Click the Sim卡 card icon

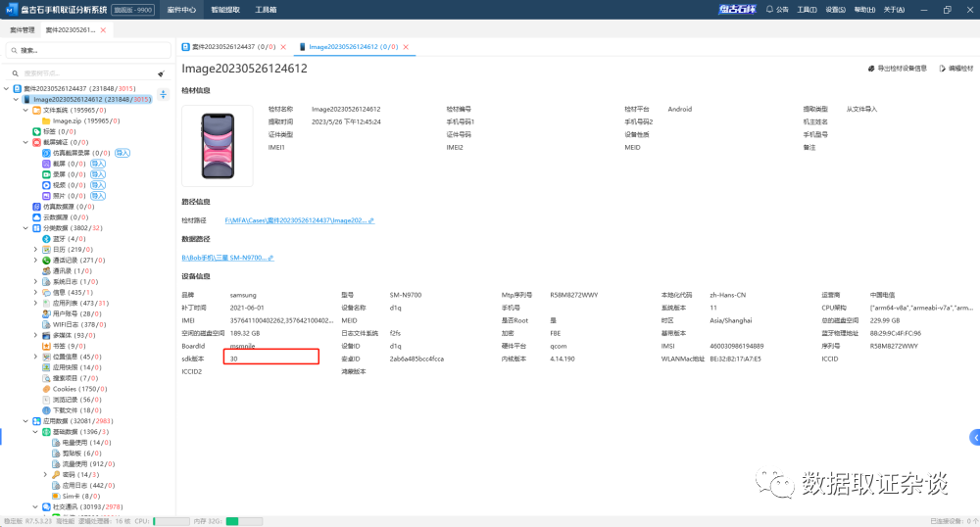(56, 496)
